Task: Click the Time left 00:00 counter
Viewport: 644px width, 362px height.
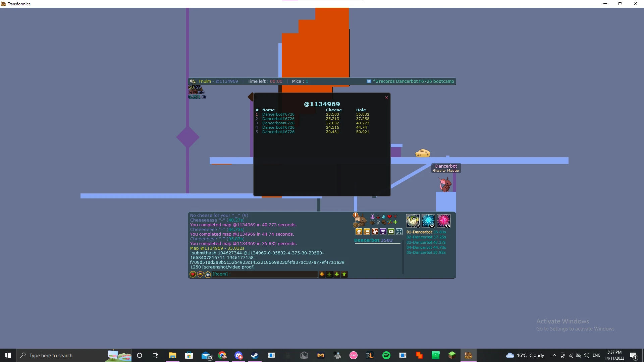Action: coord(265,81)
